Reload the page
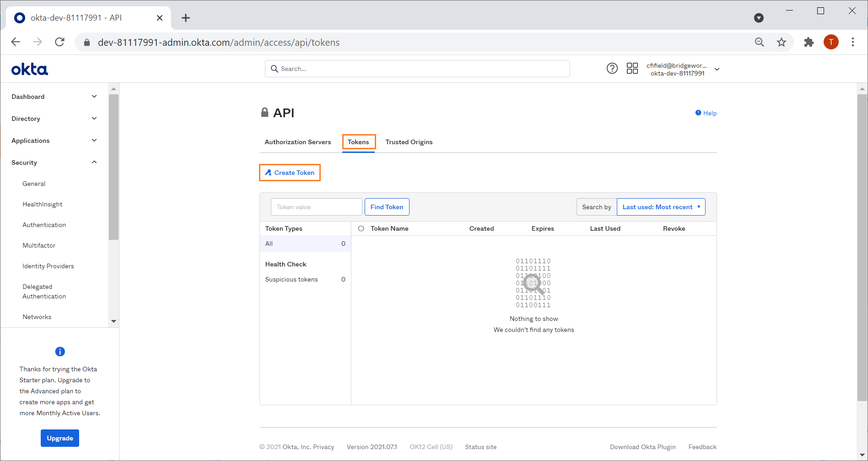 click(x=59, y=42)
